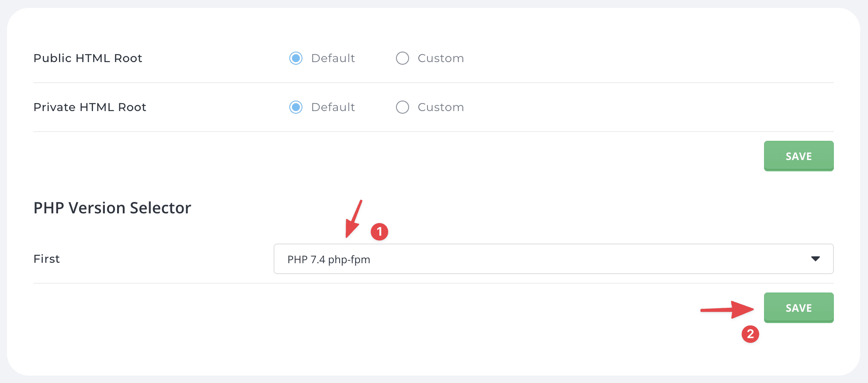Click the PHP 7.4 php-fpm text in the selector
This screenshot has width=868, height=383.
point(328,259)
